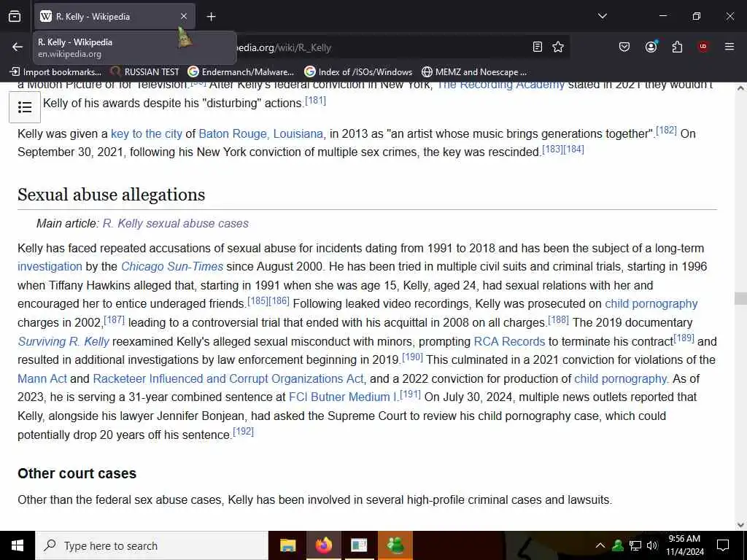
Task: Open the volume speaker tray icon
Action: (652, 545)
